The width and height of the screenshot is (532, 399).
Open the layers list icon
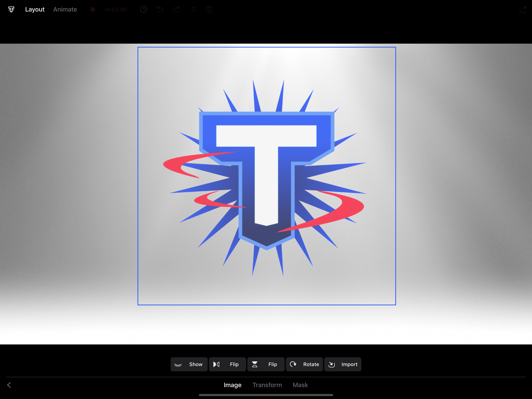coord(193,9)
